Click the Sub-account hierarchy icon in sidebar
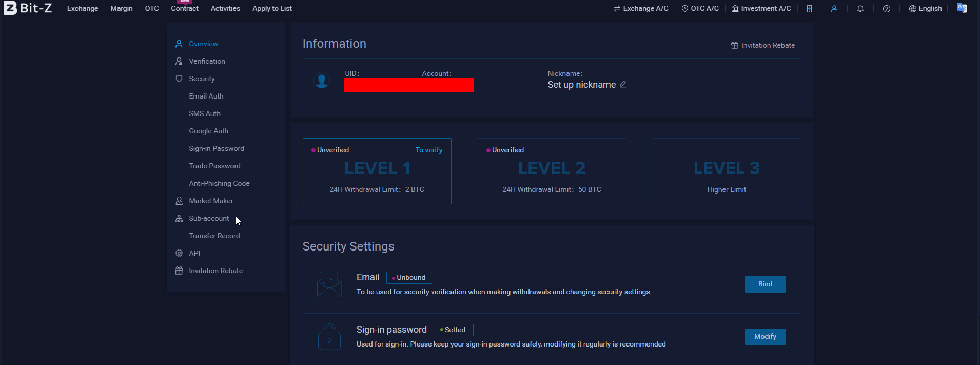Screen dimensions: 980x365 coord(179,218)
